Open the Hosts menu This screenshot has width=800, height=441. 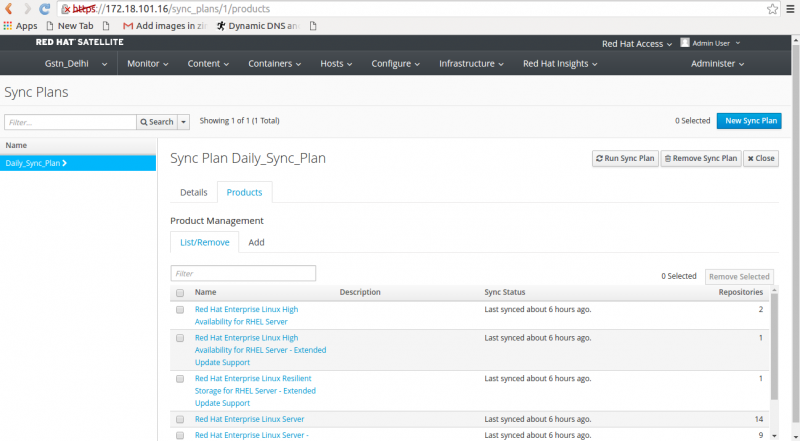(x=336, y=63)
